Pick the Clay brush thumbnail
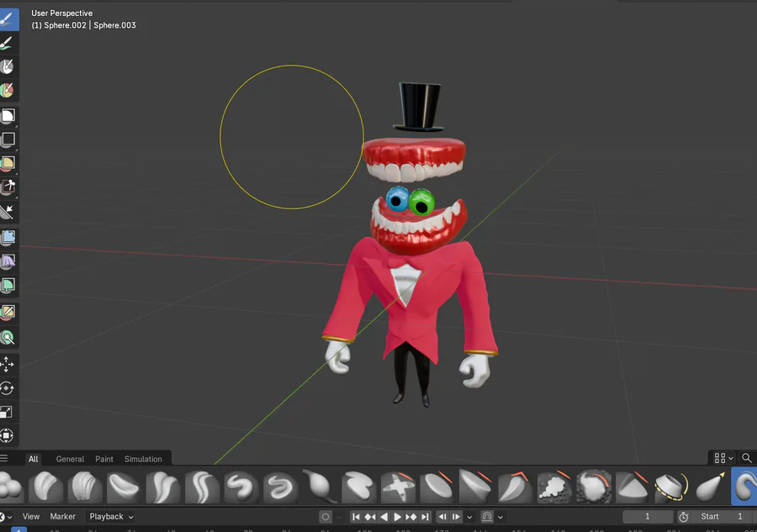This screenshot has height=532, width=757. [46, 486]
